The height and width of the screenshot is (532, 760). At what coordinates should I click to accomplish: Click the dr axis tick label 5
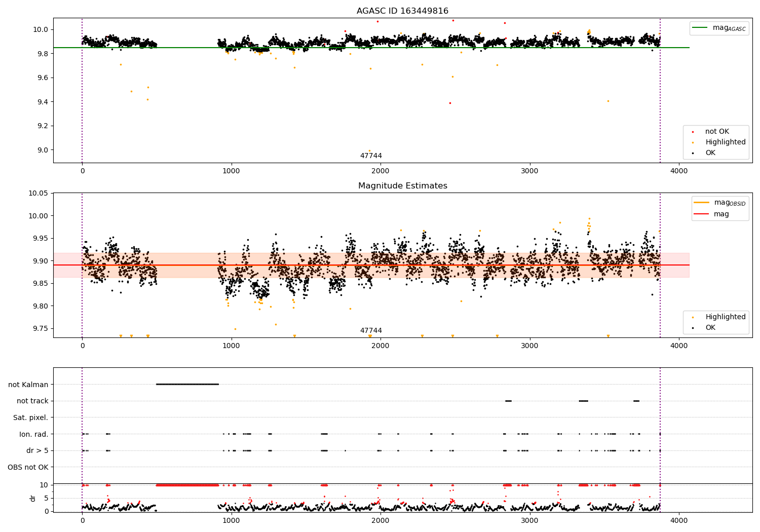tap(47, 498)
